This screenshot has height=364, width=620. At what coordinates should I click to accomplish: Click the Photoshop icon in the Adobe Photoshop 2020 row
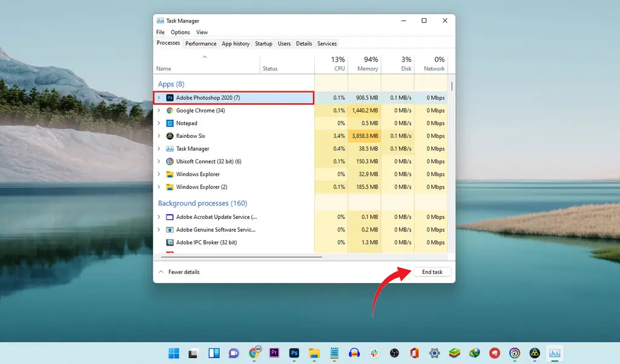point(170,97)
